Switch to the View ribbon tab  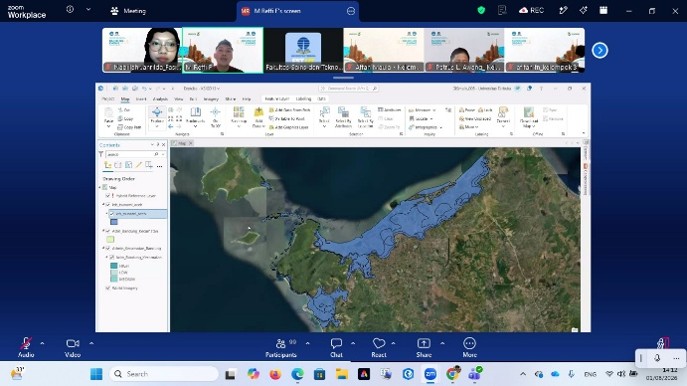click(x=178, y=99)
